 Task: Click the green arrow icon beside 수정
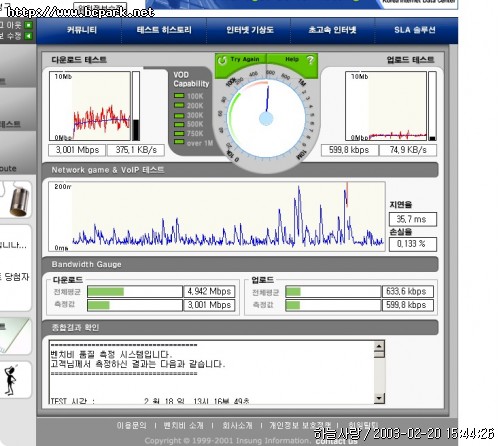pyautogui.click(x=29, y=35)
